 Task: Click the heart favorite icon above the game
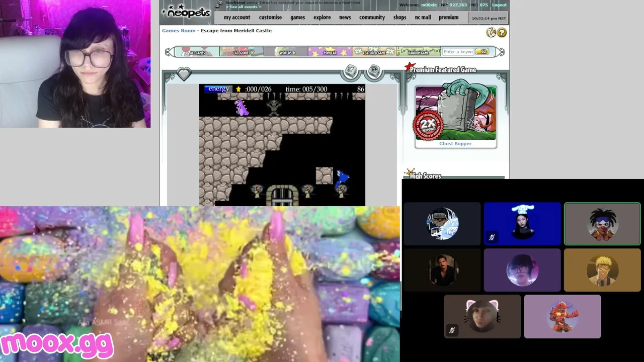[x=184, y=74]
